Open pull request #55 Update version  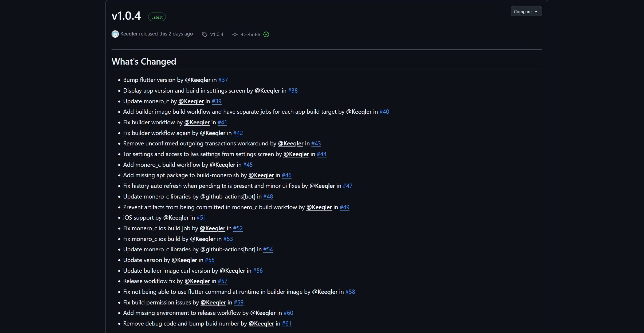pos(210,260)
